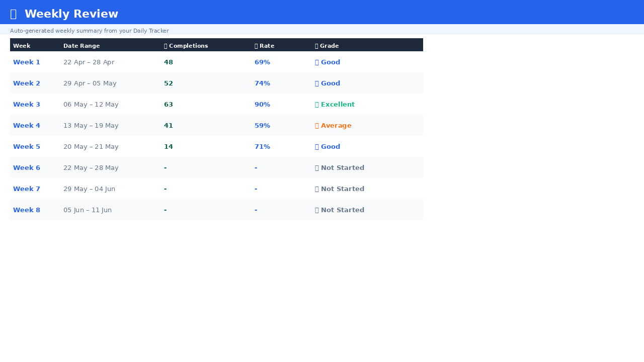Open the Week 4 link

point(27,126)
